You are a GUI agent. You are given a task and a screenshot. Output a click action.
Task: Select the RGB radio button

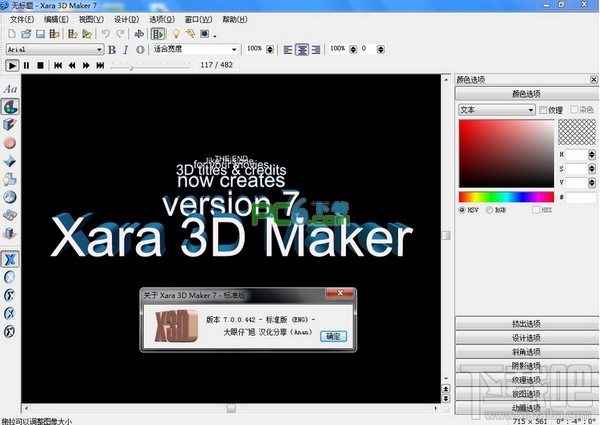pyautogui.click(x=489, y=211)
